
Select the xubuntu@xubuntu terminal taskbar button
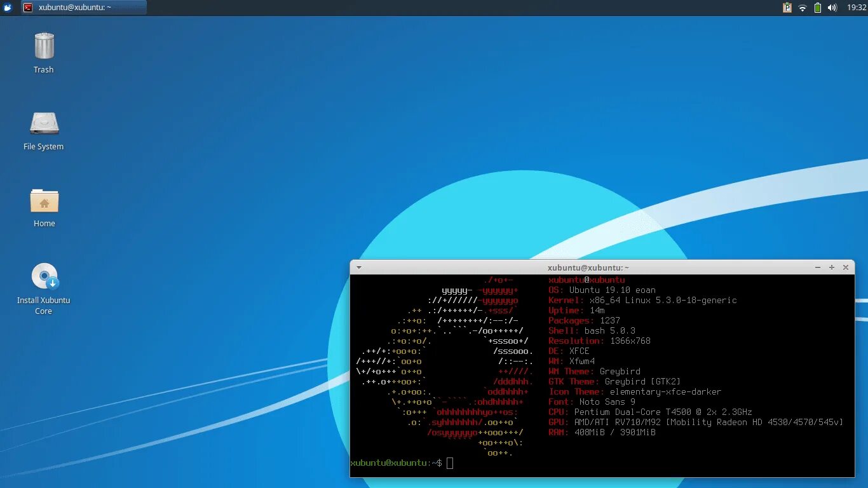[x=83, y=8]
